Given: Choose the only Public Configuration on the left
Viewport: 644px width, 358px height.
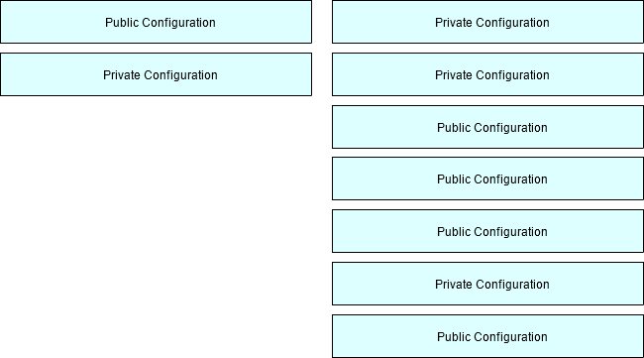Looking at the screenshot, I should point(157,22).
